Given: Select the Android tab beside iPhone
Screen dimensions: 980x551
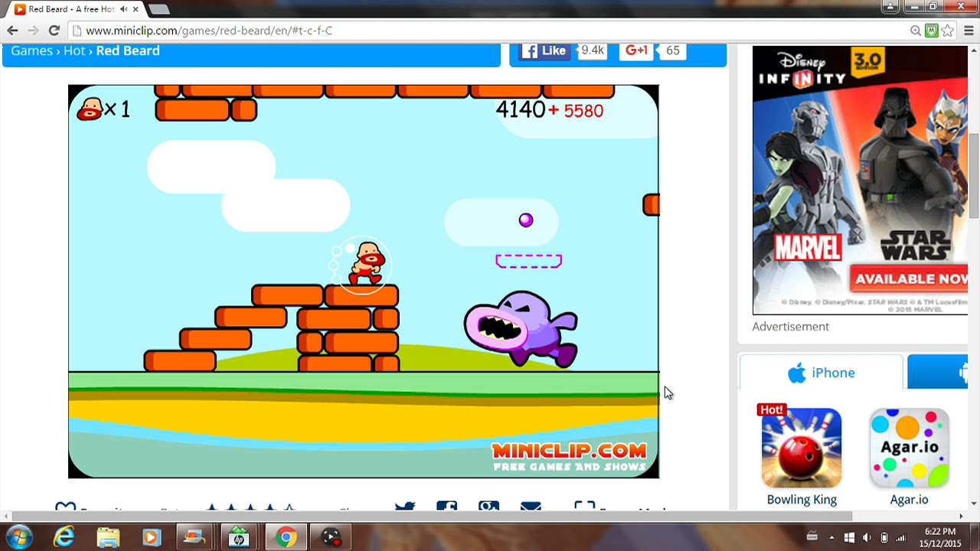Looking at the screenshot, I should click(938, 373).
